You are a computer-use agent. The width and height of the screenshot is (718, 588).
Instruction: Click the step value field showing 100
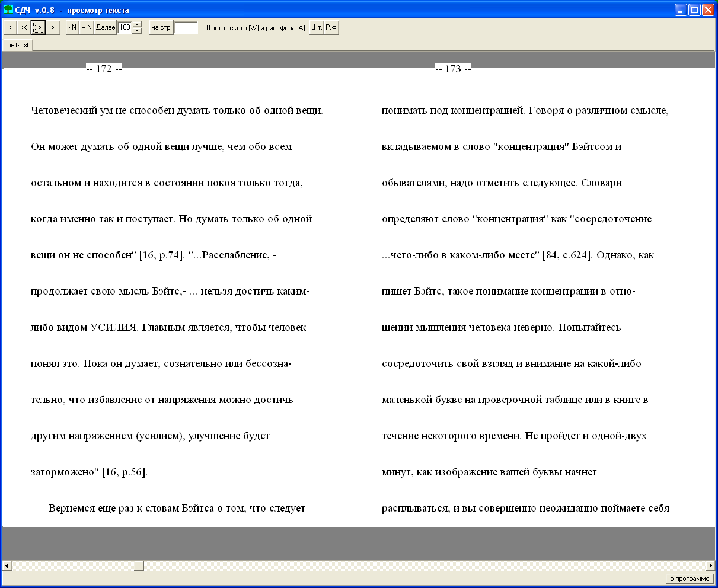tap(125, 27)
